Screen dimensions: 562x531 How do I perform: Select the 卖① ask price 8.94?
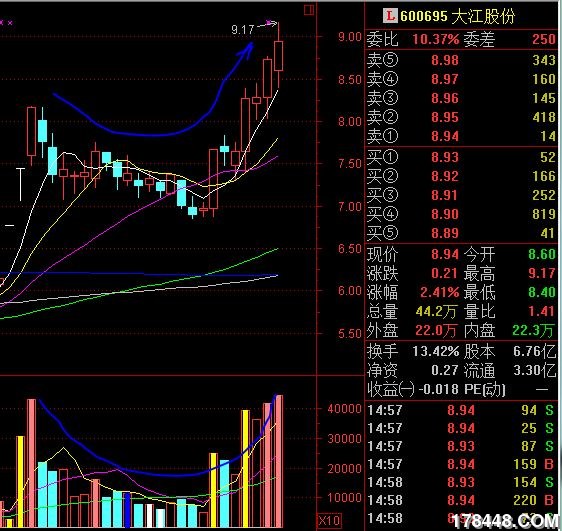point(445,136)
